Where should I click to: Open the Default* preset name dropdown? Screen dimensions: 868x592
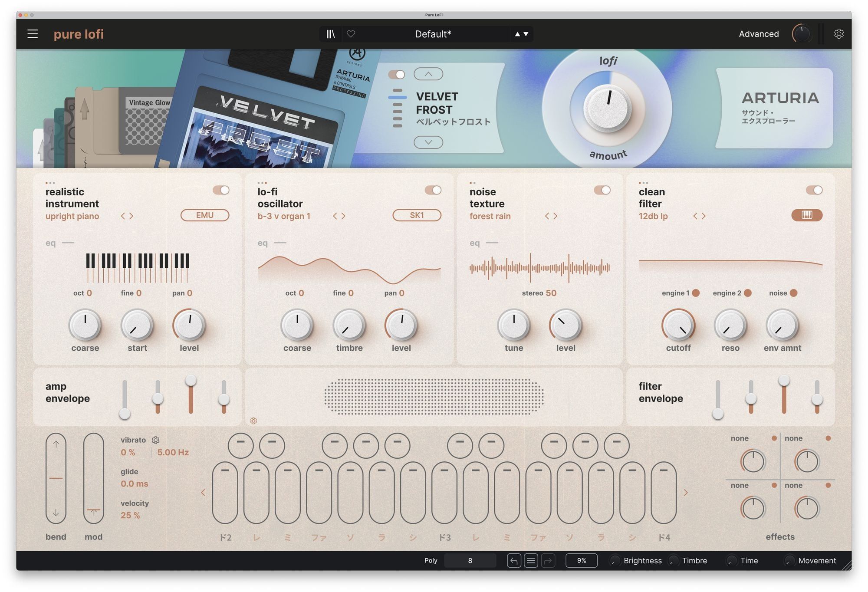[433, 34]
